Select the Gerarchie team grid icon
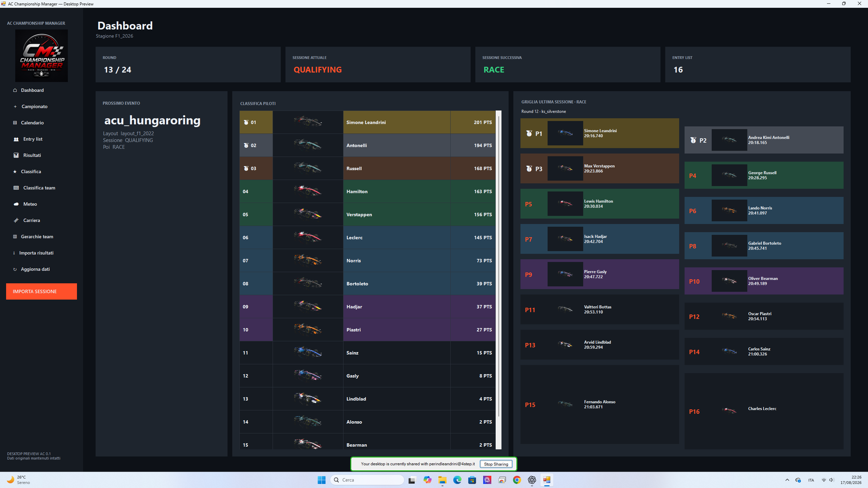The image size is (868, 488). tap(15, 237)
